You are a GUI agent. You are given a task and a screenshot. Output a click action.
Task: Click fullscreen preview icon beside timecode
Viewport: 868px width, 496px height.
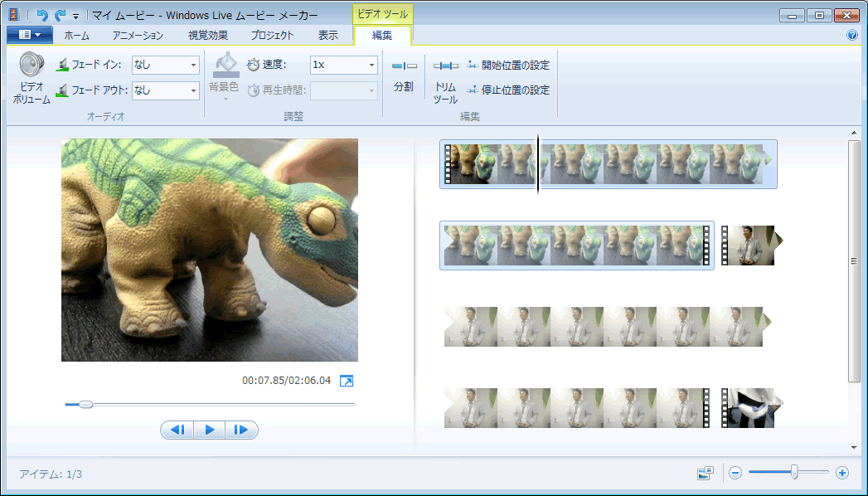[347, 381]
